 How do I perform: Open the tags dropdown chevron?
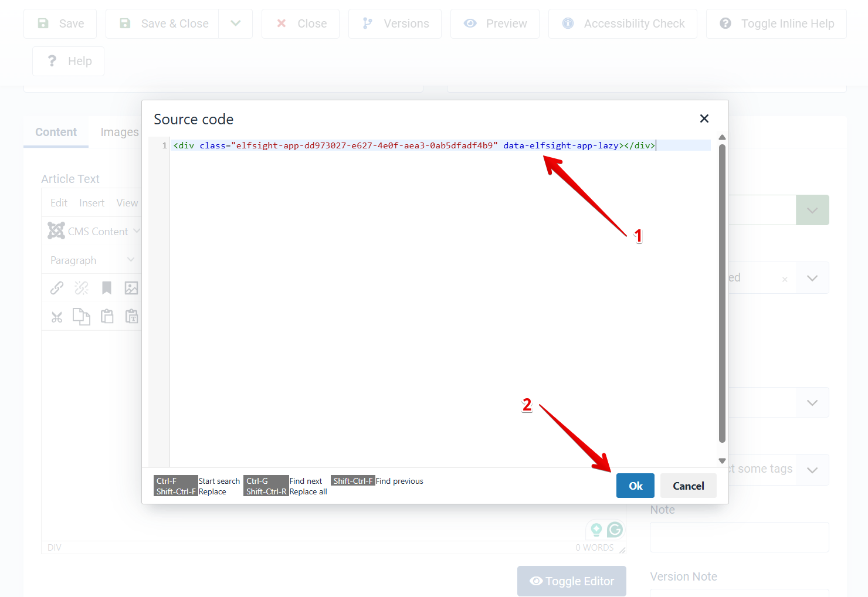tap(812, 470)
